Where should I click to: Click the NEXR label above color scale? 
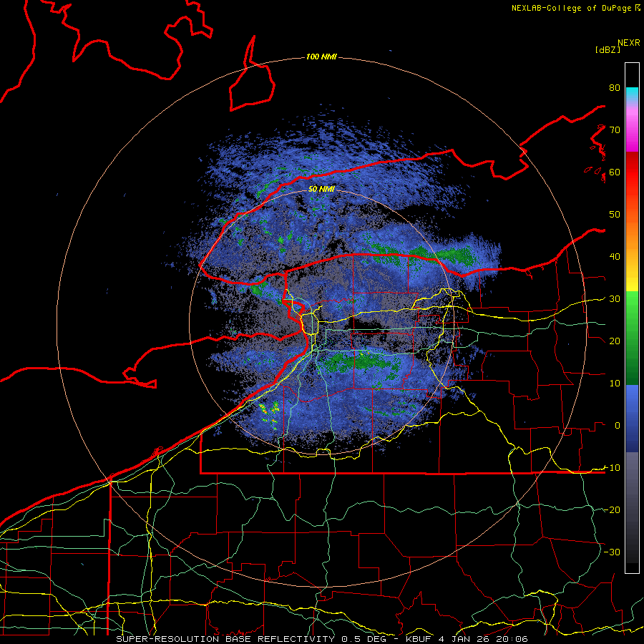pyautogui.click(x=629, y=43)
